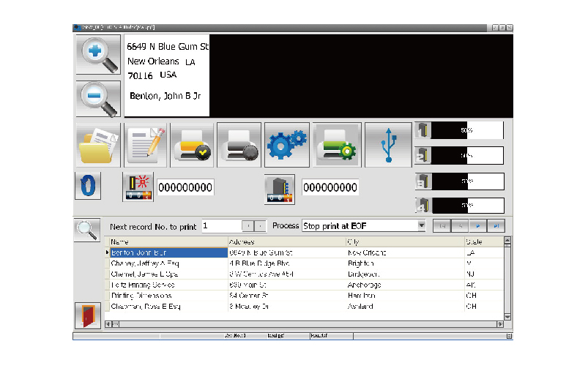Click the ink cartridge 2 icon

click(x=423, y=156)
